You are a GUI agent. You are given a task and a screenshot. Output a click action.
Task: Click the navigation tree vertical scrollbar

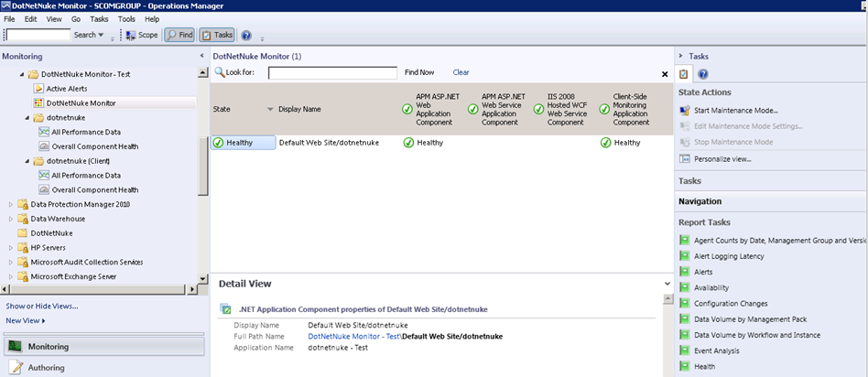coord(203,165)
